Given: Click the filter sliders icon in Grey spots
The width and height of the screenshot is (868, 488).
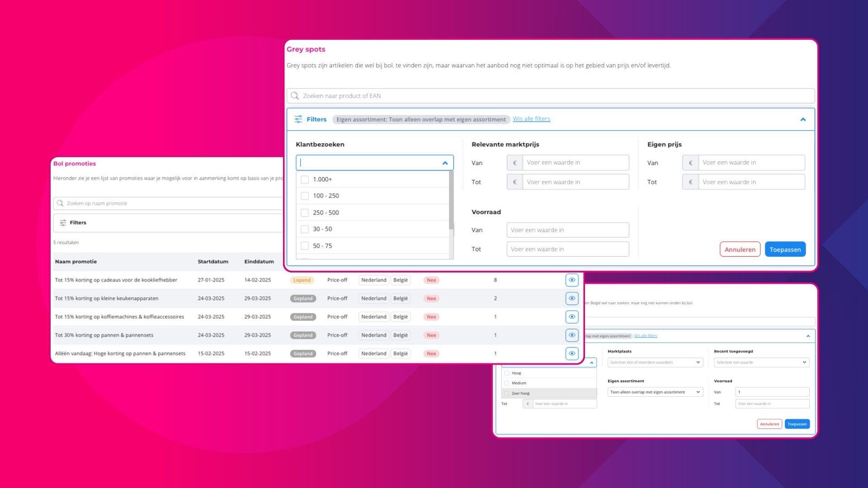Looking at the screenshot, I should tap(298, 119).
